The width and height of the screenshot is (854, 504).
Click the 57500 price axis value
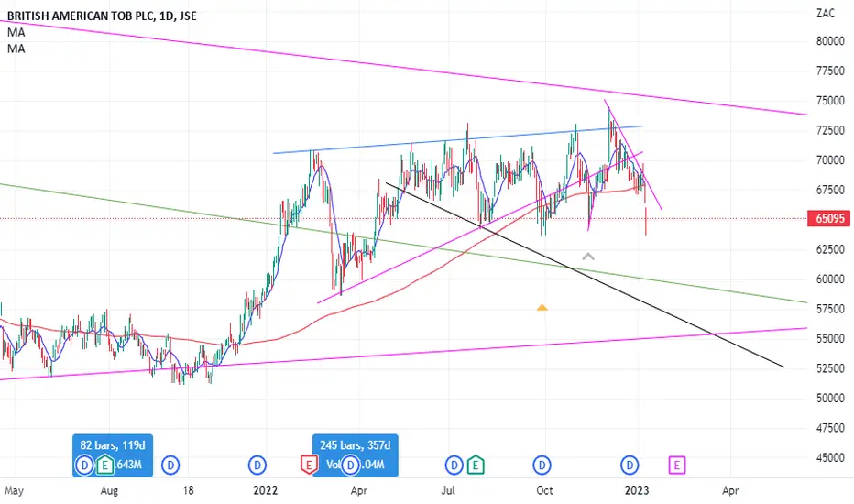click(x=830, y=309)
